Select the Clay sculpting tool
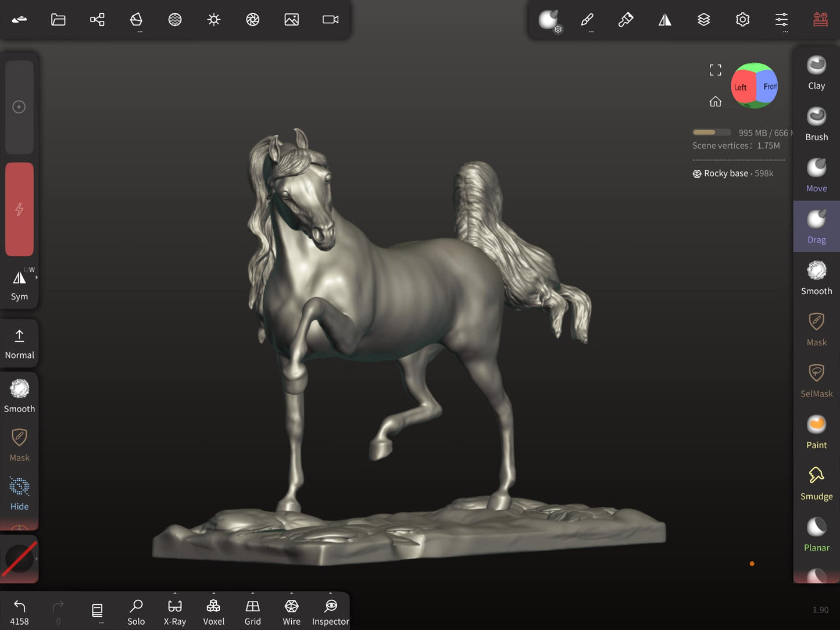840x630 pixels. (x=816, y=73)
